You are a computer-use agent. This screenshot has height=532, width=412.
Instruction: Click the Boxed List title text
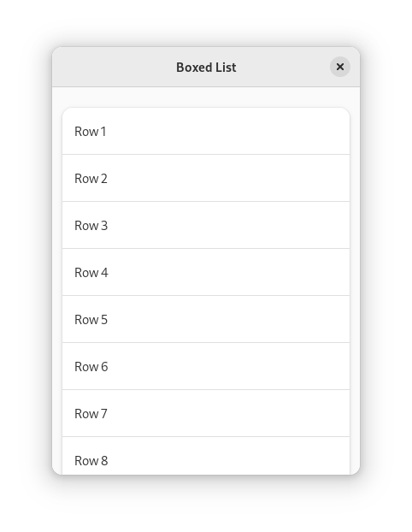coord(206,68)
